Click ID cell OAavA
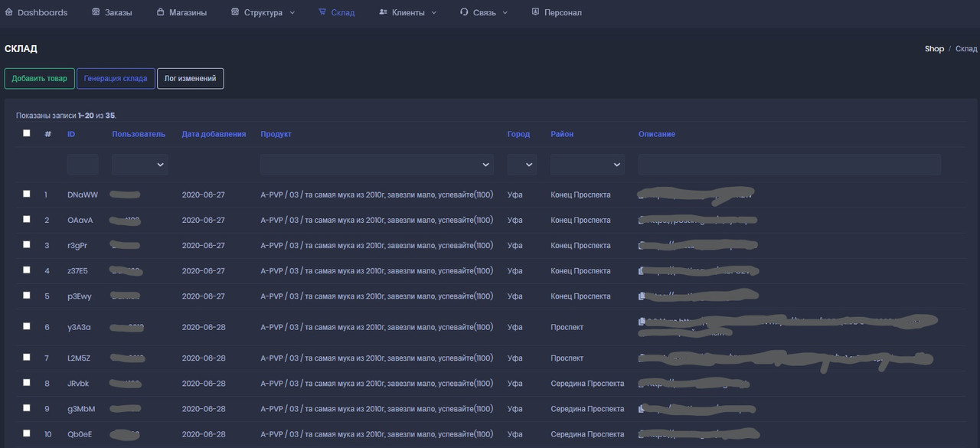This screenshot has width=980, height=448. pos(80,220)
